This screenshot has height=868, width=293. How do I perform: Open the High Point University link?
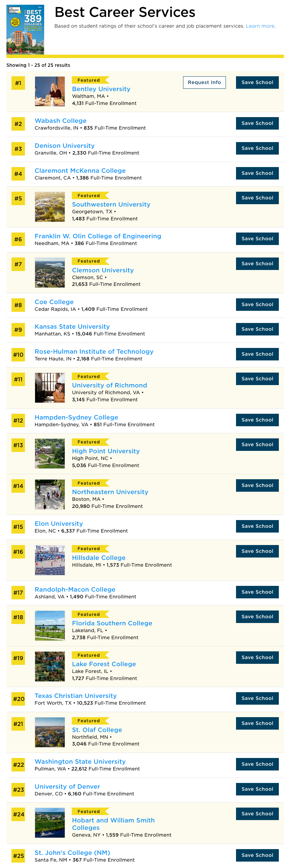point(106,451)
